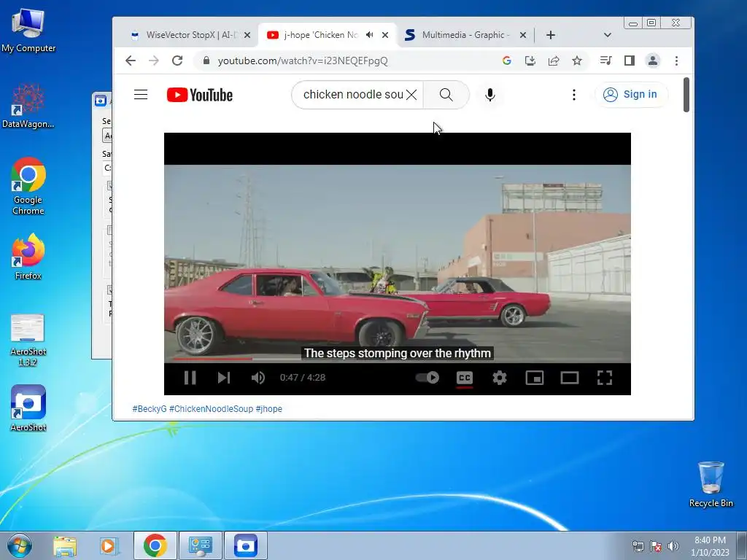Select AeroShot desktop shortcut

tap(28, 408)
